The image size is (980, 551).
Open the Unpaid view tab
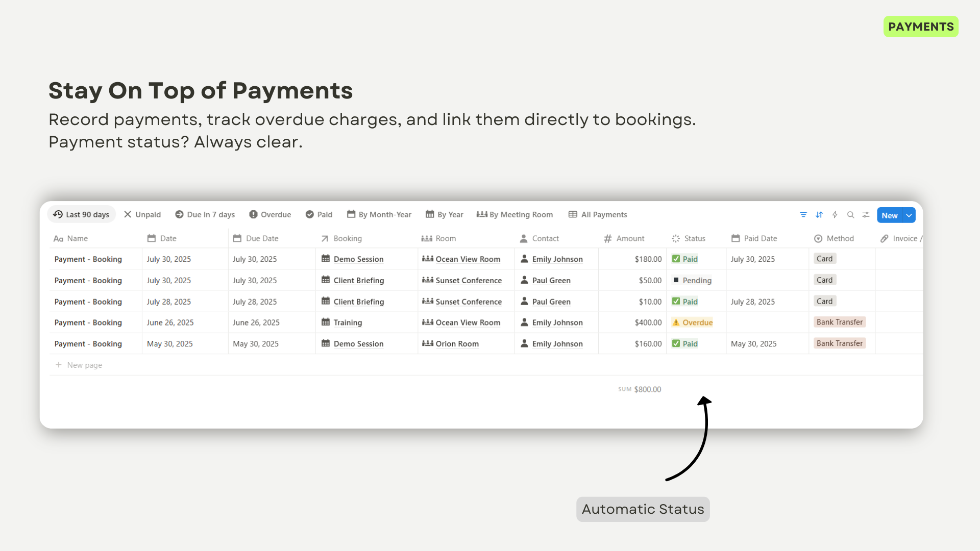142,214
